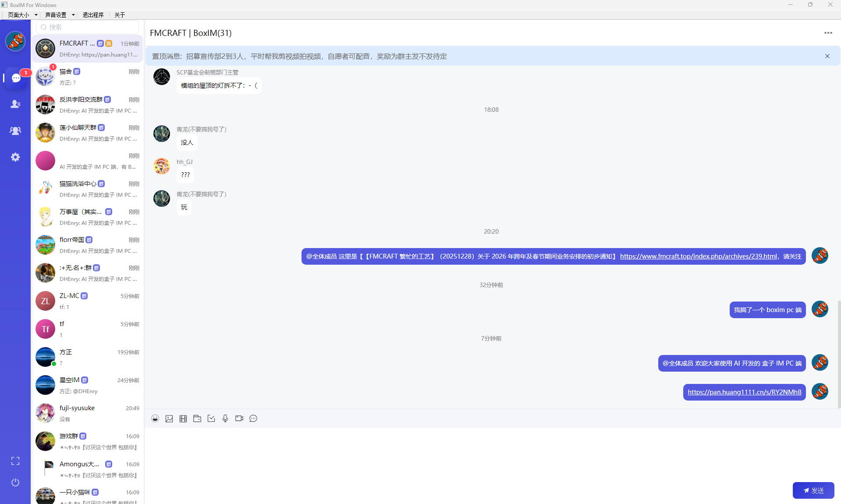Open the 关于 menu item

[x=120, y=15]
